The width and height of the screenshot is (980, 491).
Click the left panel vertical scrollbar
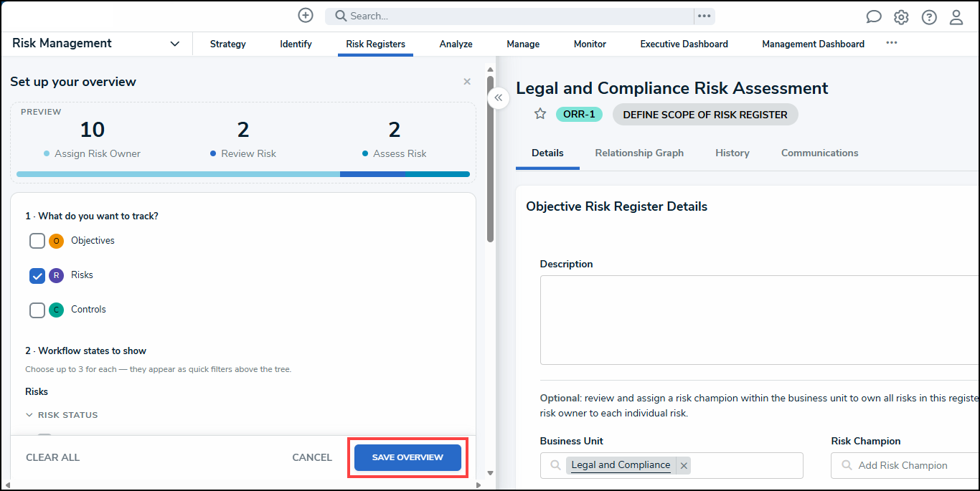click(x=490, y=159)
